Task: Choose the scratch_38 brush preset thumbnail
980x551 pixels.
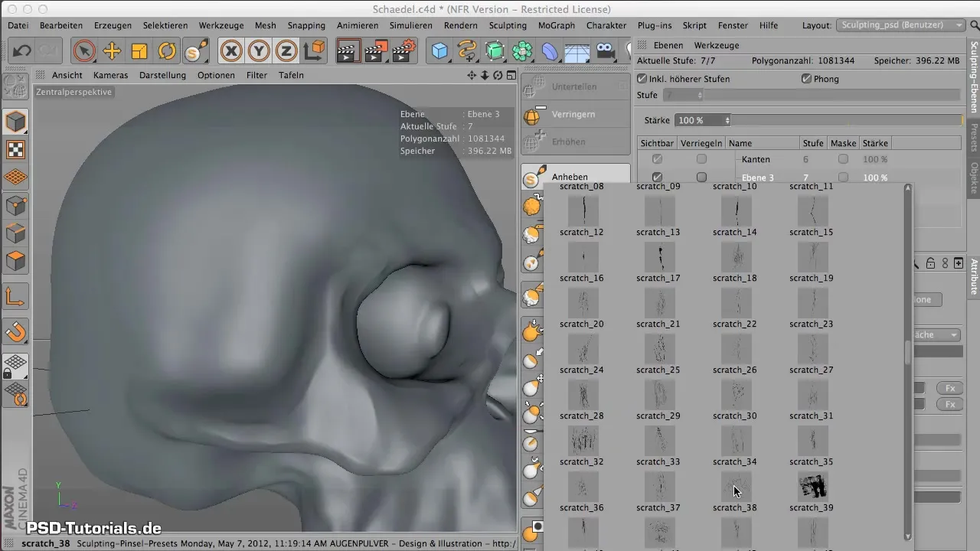Action: point(736,486)
